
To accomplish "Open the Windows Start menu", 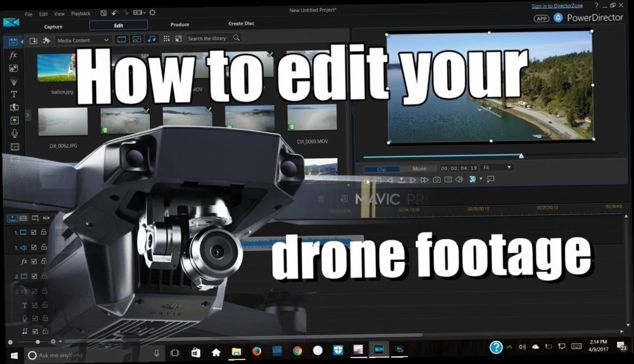I will point(14,355).
